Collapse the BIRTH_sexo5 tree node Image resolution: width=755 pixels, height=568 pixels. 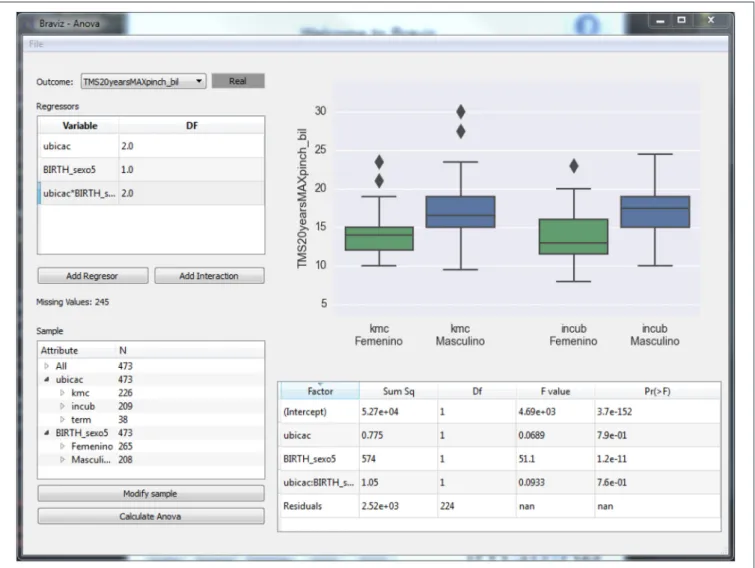coord(47,433)
